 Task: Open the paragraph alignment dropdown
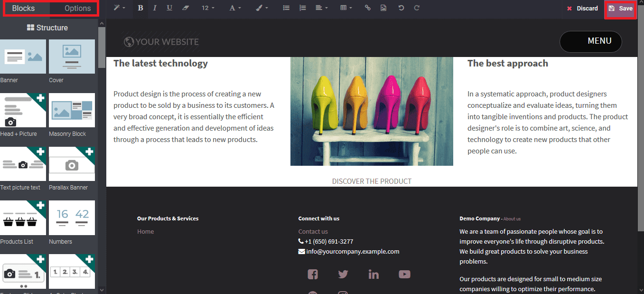[x=322, y=8]
